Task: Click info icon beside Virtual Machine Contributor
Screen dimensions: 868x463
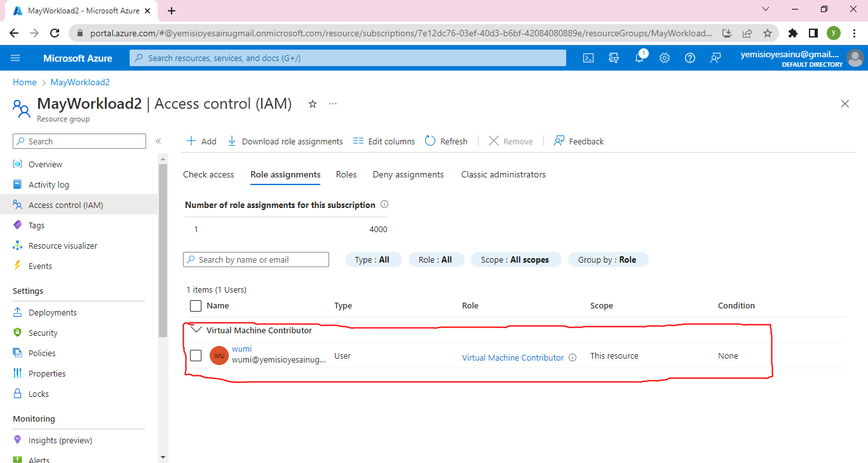Action: click(x=573, y=357)
